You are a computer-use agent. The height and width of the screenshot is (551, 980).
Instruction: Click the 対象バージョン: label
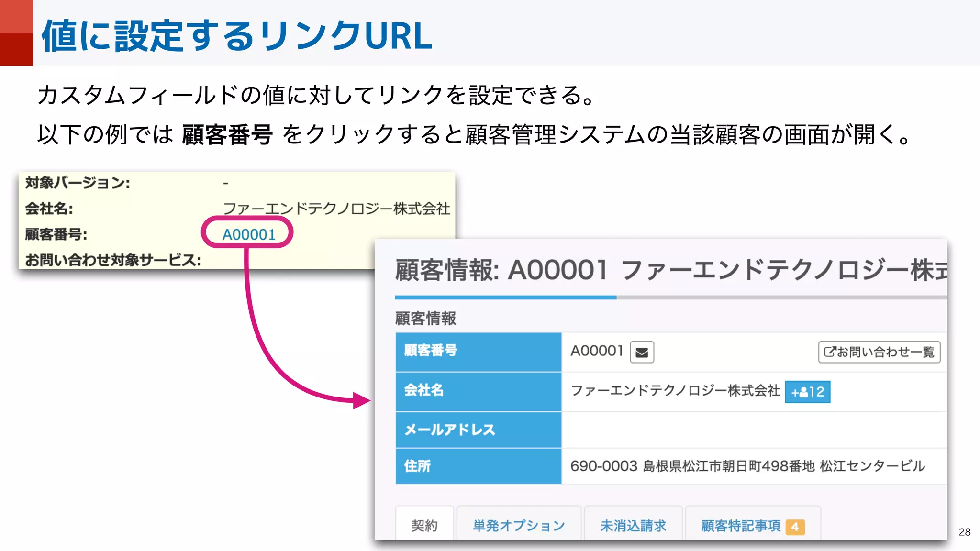pos(78,183)
